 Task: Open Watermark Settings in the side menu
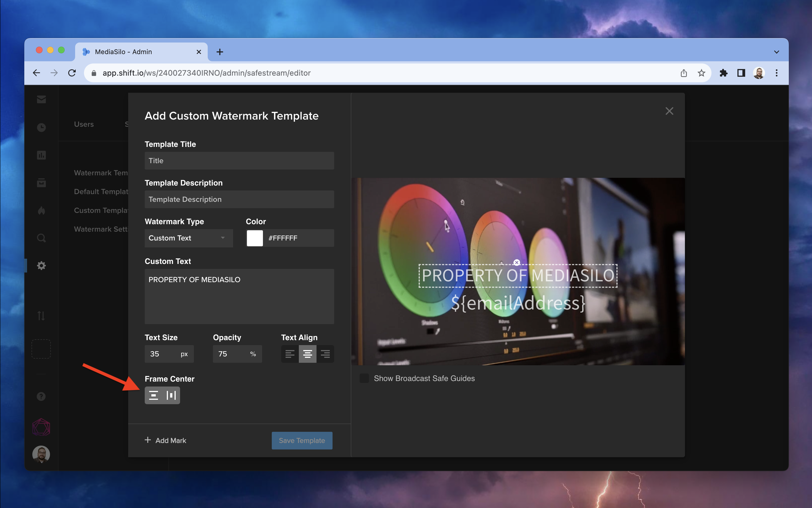(101, 229)
